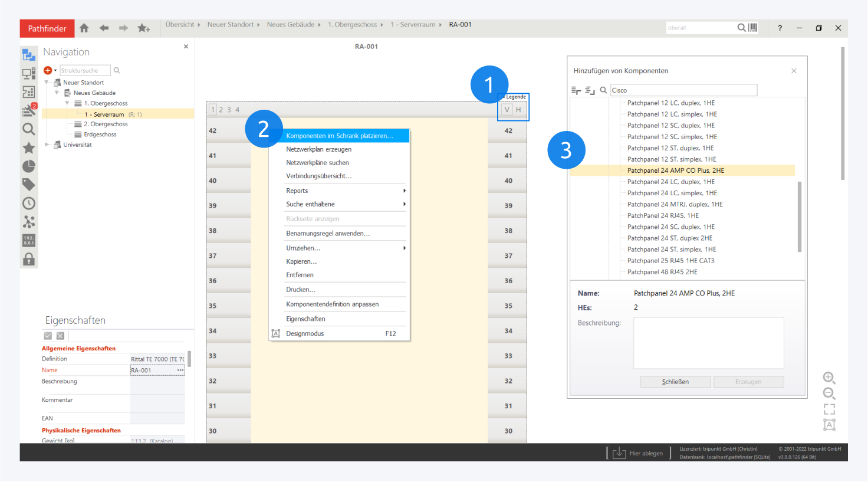Expand the Universität tree node
Screen dimensions: 868x482
click(47, 145)
